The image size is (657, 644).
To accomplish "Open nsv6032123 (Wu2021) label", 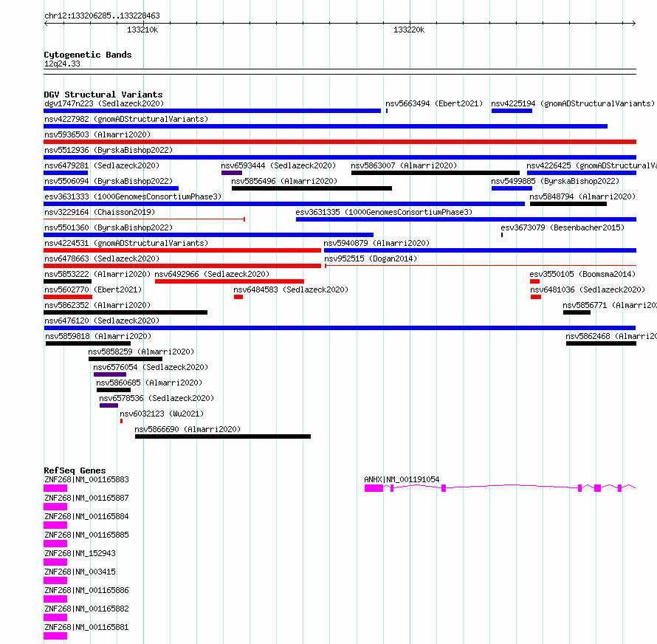I will pos(162,414).
